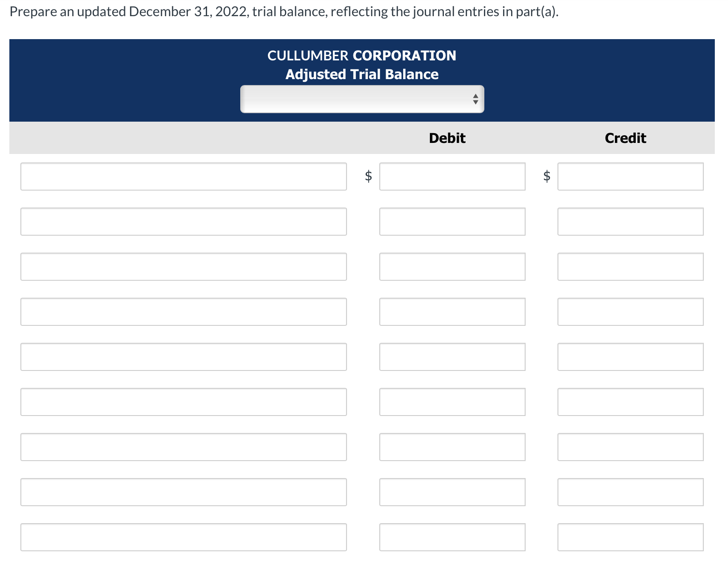The height and width of the screenshot is (564, 728).
Task: Click the Credit field in row five
Action: [631, 357]
